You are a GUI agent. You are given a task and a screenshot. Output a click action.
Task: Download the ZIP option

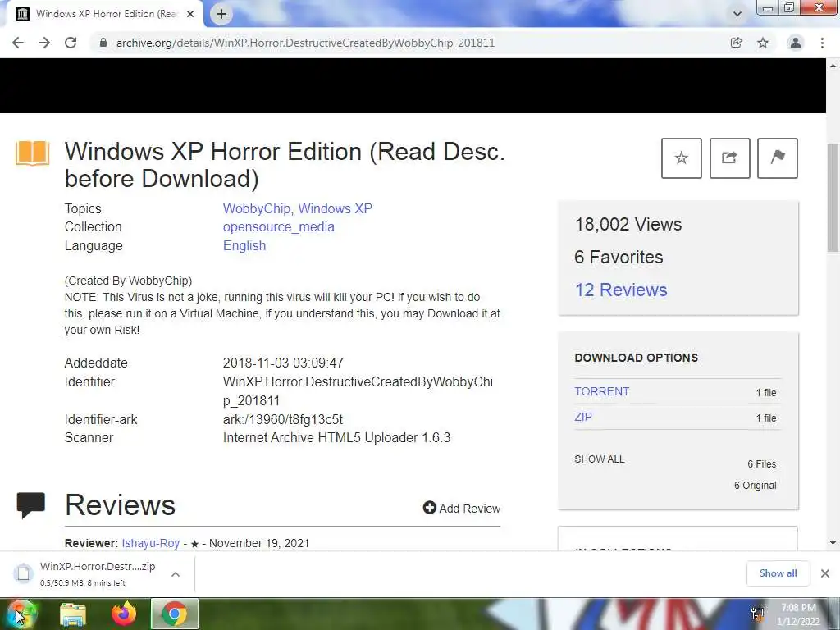click(583, 417)
